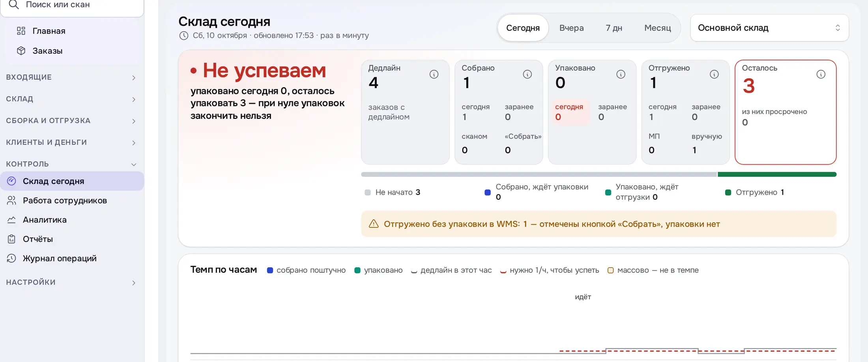
Task: Expand the КЛИЕНТЫ И ДЕНЬГИ section
Action: 71,142
